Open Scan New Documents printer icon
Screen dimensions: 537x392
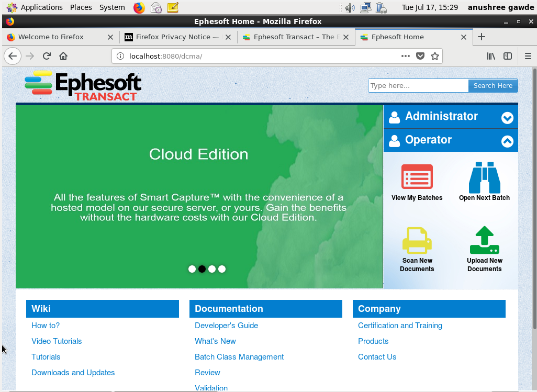(x=417, y=240)
